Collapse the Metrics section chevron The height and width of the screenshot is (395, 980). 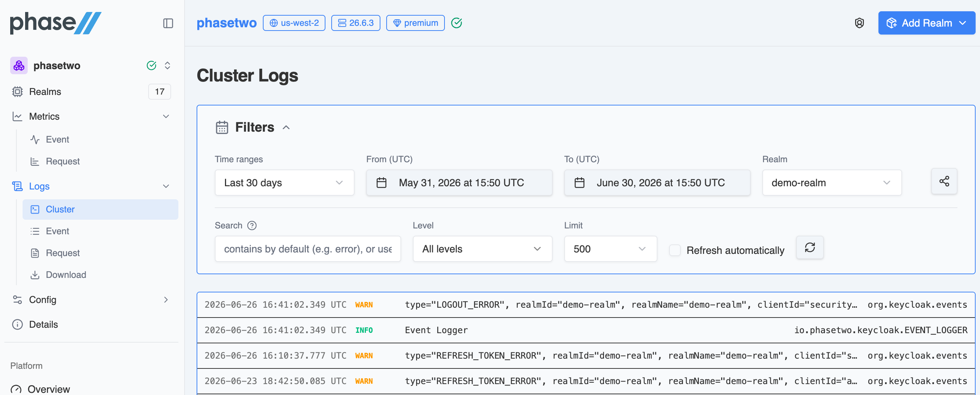click(x=166, y=116)
